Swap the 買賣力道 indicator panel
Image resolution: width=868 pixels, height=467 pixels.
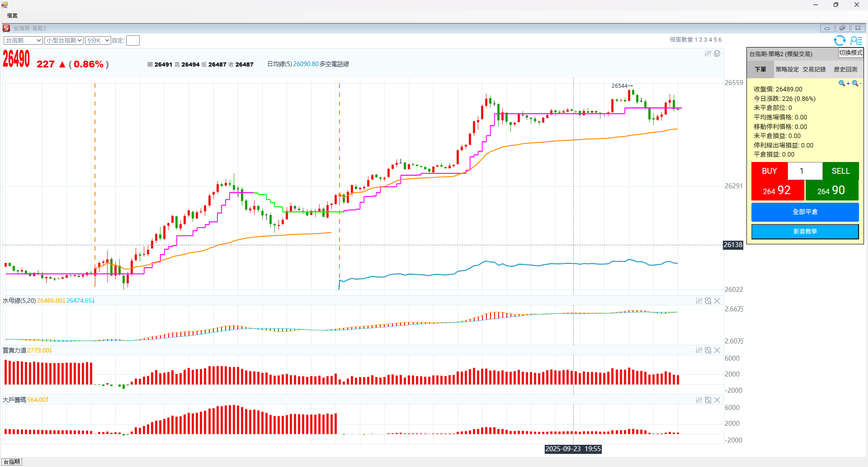(708, 350)
